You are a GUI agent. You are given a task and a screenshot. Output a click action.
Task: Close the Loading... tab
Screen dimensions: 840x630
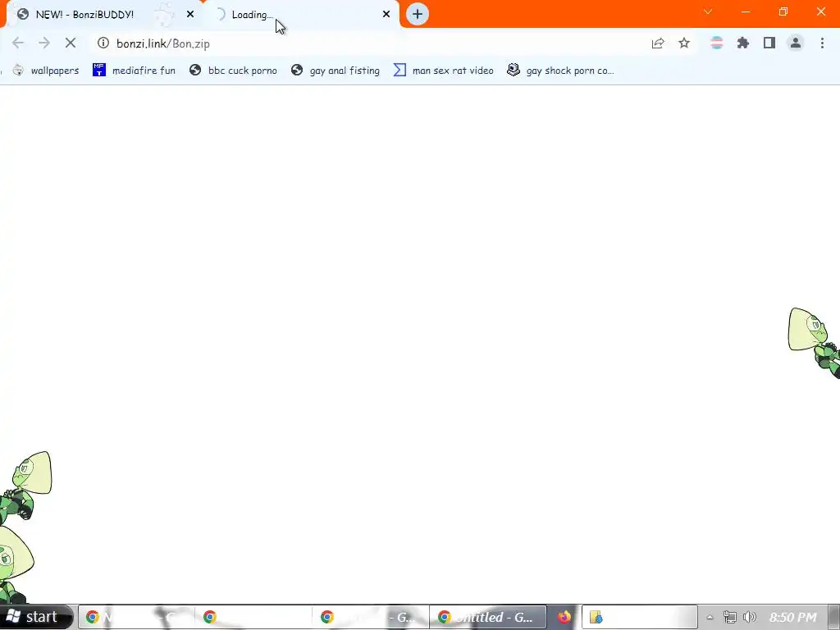tap(386, 15)
